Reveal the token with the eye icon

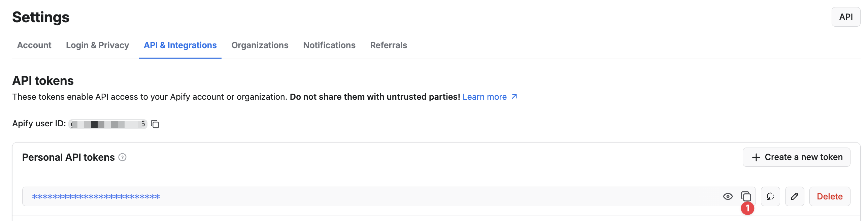coord(728,196)
